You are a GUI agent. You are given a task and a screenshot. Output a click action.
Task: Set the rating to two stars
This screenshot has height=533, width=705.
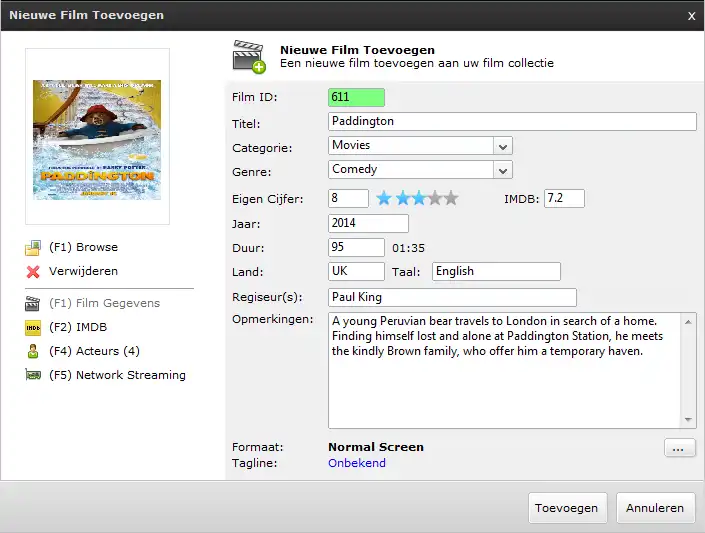(402, 198)
